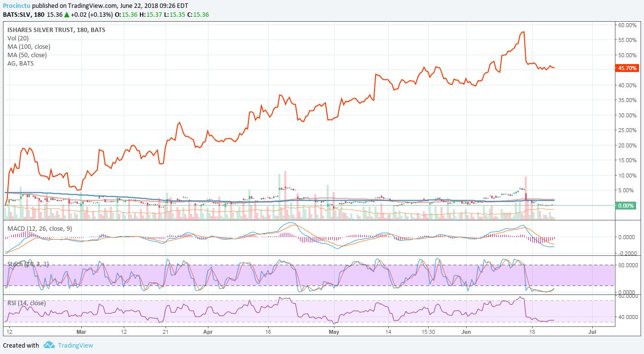Viewport: 644px width, 354px height.
Task: Click the 14 label on the date axis
Action: (388, 332)
